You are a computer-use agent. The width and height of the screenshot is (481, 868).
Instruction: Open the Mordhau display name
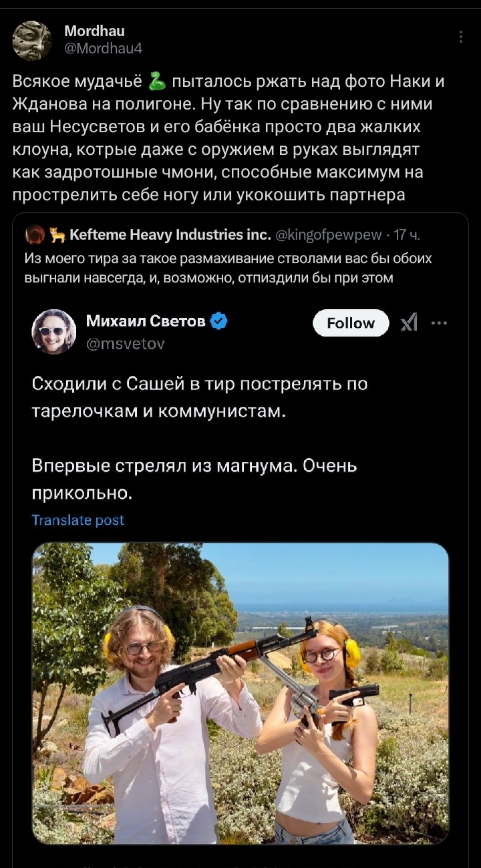(x=94, y=31)
